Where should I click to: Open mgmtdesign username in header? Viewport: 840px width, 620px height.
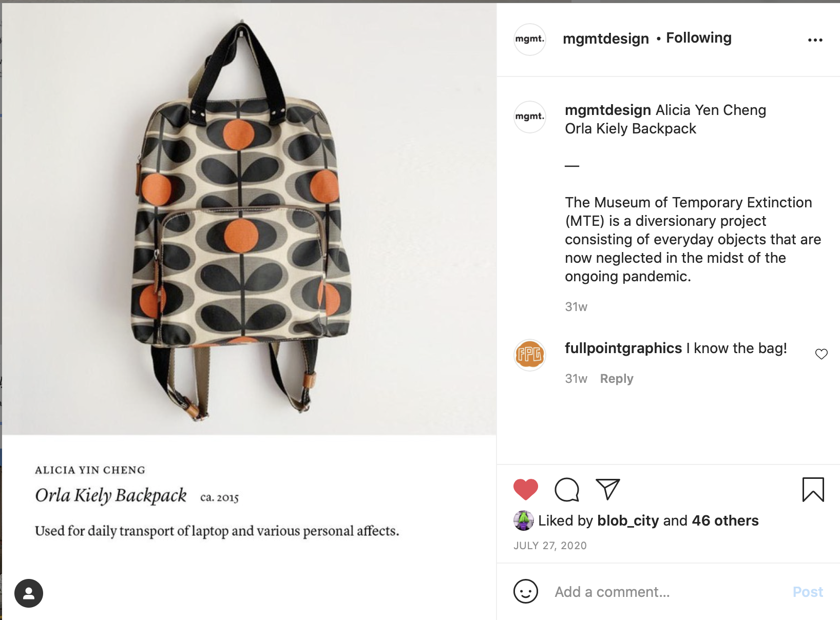click(x=605, y=38)
